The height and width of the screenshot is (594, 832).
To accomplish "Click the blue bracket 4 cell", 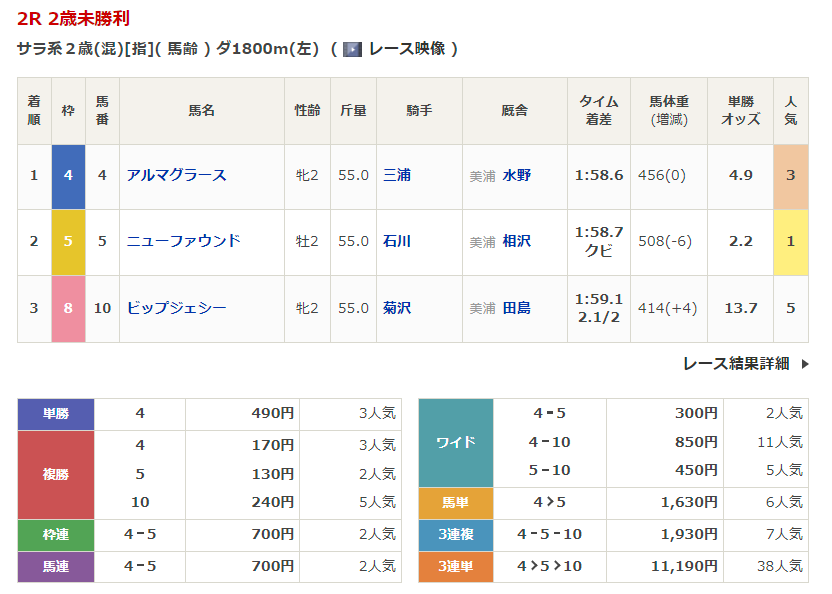I will (x=68, y=175).
